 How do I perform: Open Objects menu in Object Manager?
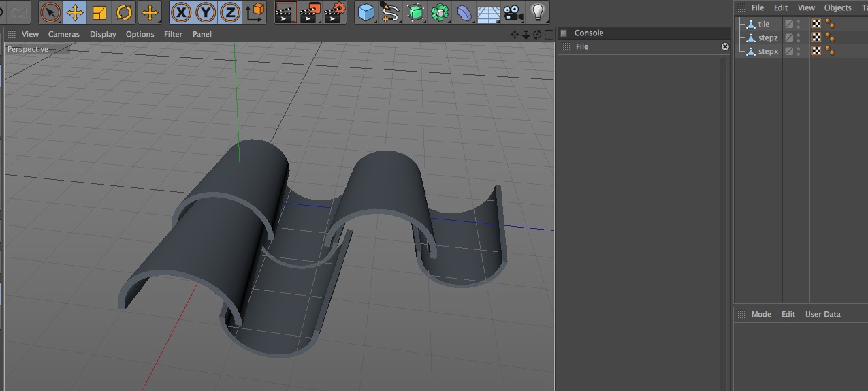(x=837, y=7)
